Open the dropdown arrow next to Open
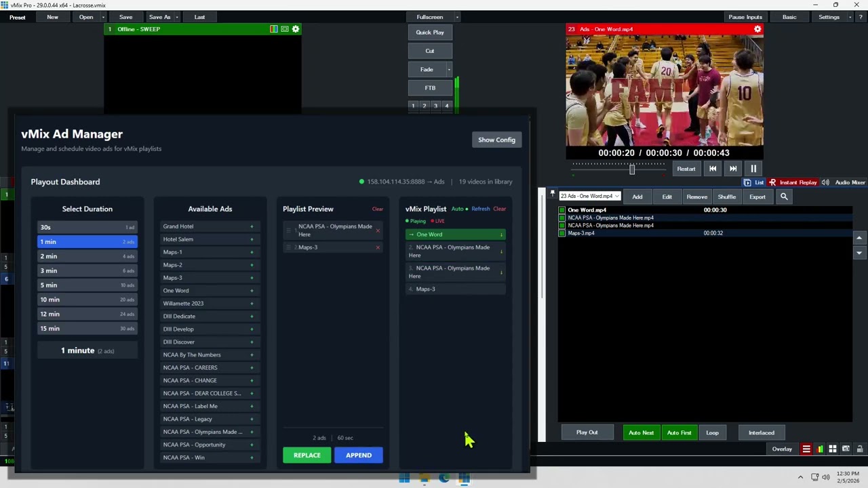 [103, 17]
